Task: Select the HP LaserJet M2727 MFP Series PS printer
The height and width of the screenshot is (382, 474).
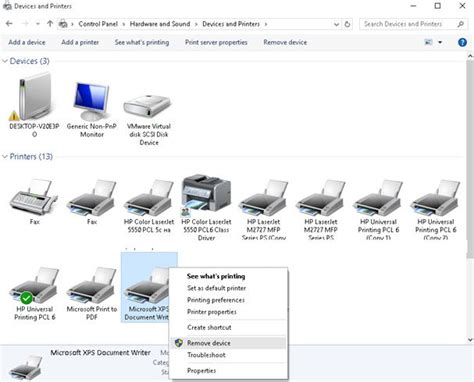Action: click(321, 197)
